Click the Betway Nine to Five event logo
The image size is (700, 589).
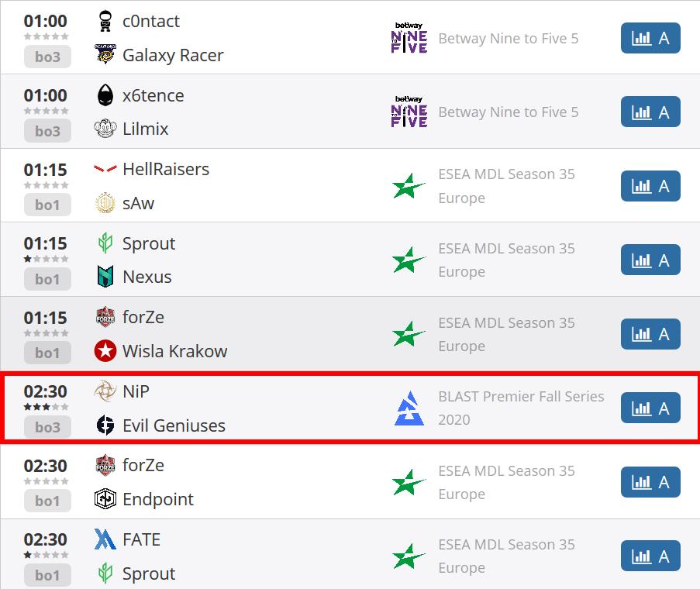[408, 38]
